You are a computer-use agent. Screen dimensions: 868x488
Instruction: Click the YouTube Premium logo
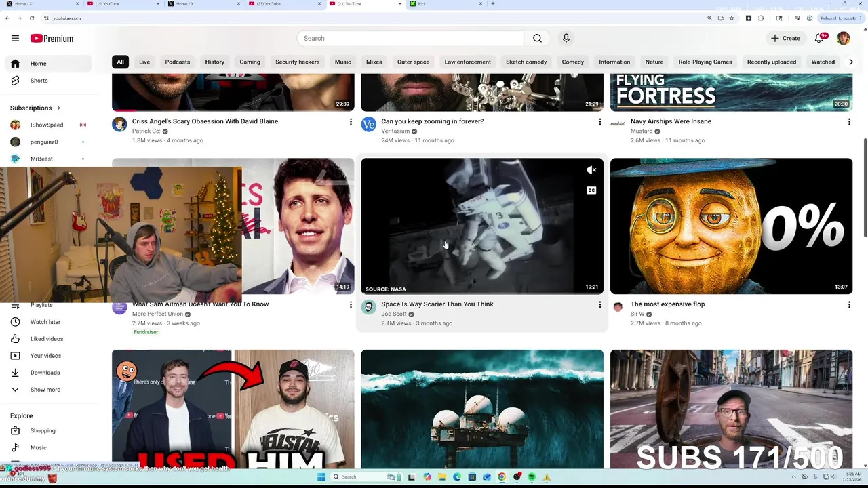(52, 39)
